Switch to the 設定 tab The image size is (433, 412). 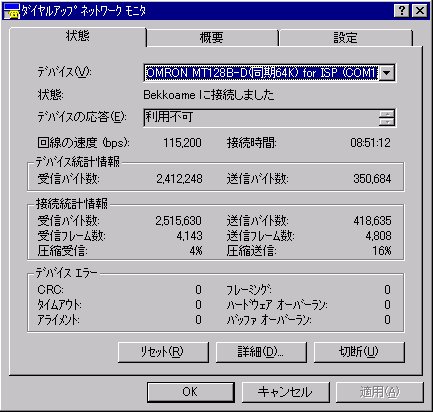click(x=346, y=38)
